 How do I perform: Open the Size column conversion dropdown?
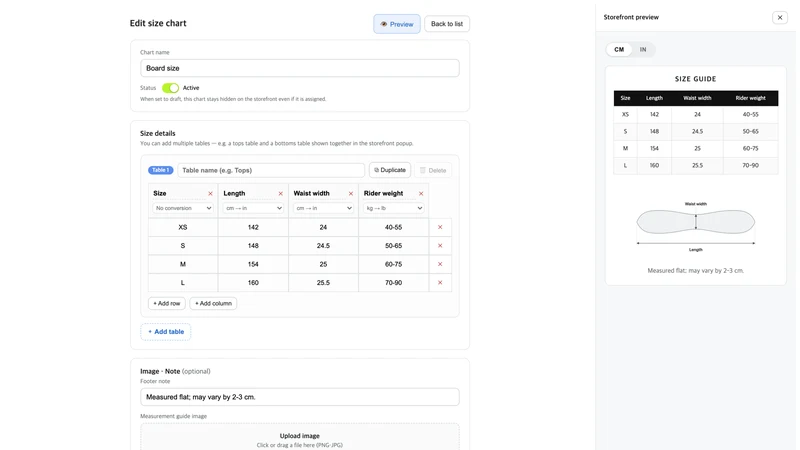183,208
